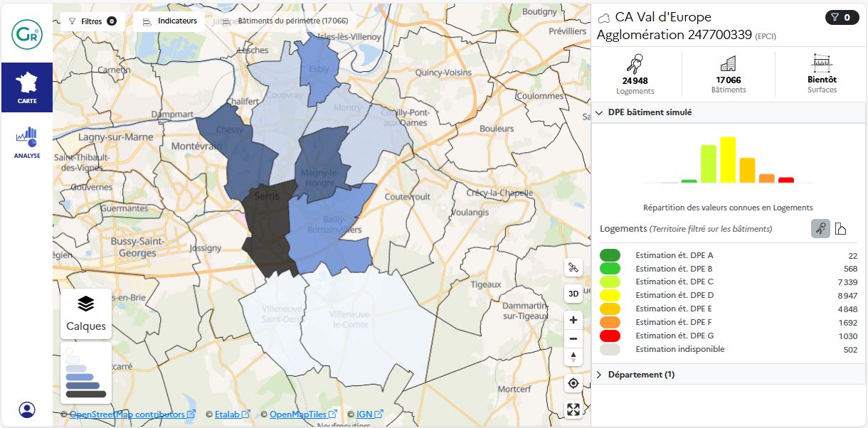
Task: Enter fullscreen map mode
Action: (573, 409)
